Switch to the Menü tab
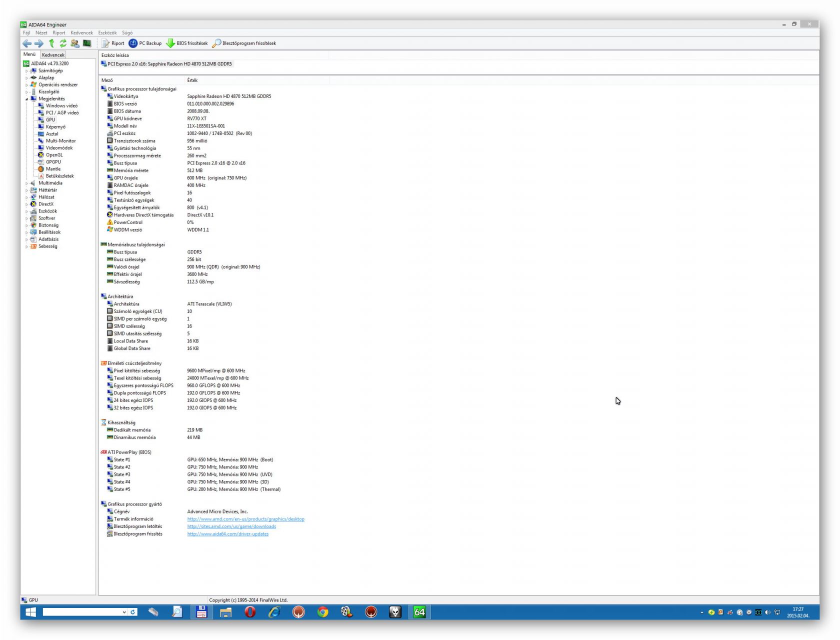 pos(29,54)
